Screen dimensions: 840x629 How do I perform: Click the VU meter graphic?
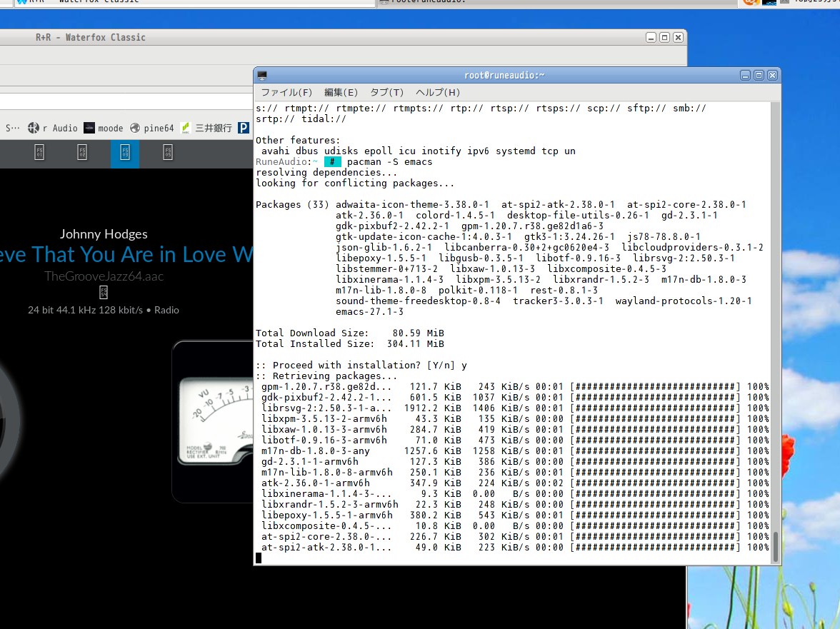point(214,421)
